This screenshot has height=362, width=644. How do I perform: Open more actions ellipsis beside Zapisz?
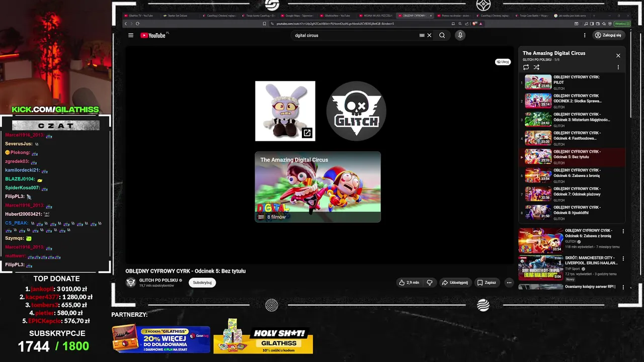pyautogui.click(x=509, y=283)
